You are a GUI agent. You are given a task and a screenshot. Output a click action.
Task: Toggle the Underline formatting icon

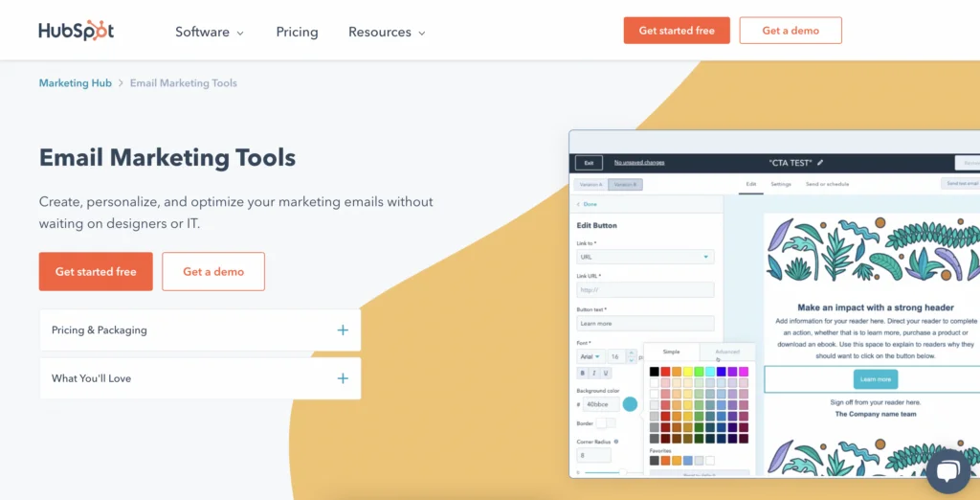coord(605,373)
